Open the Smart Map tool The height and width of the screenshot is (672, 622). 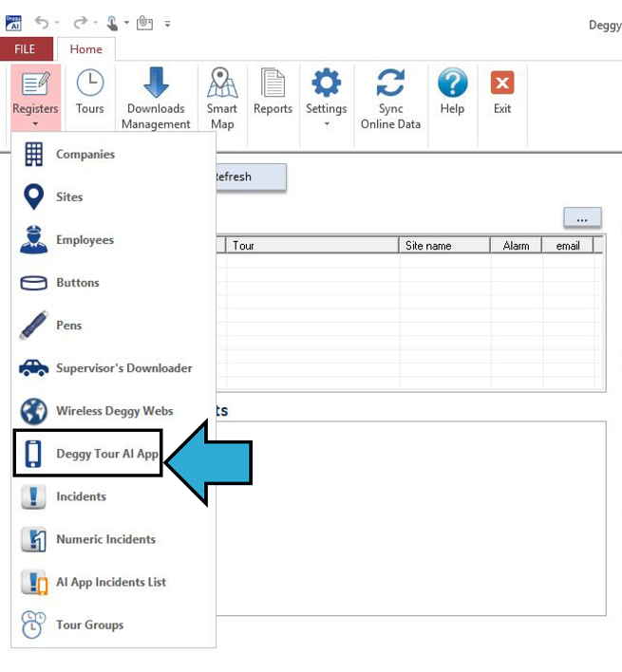(x=222, y=98)
